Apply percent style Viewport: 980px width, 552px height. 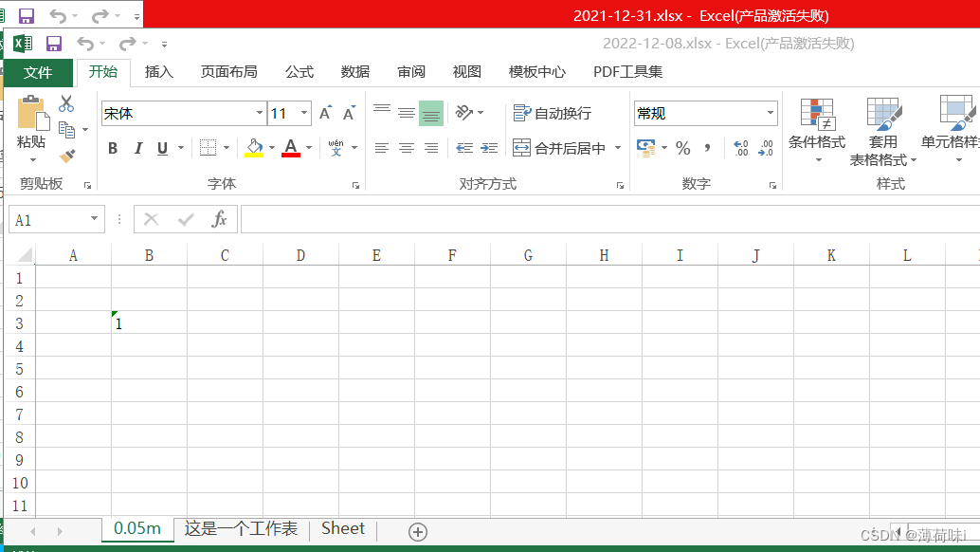(x=682, y=148)
